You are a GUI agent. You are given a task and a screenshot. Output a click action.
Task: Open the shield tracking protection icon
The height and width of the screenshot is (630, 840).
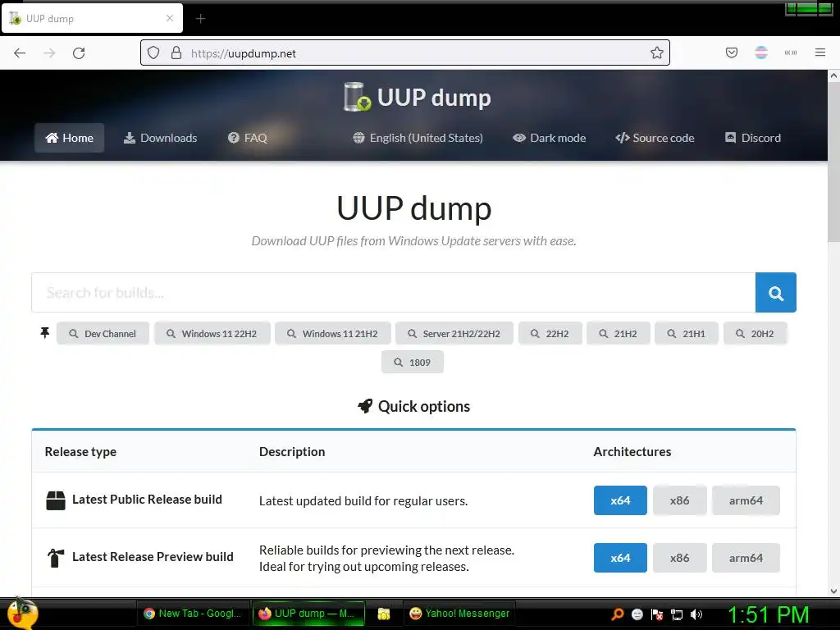tap(153, 53)
